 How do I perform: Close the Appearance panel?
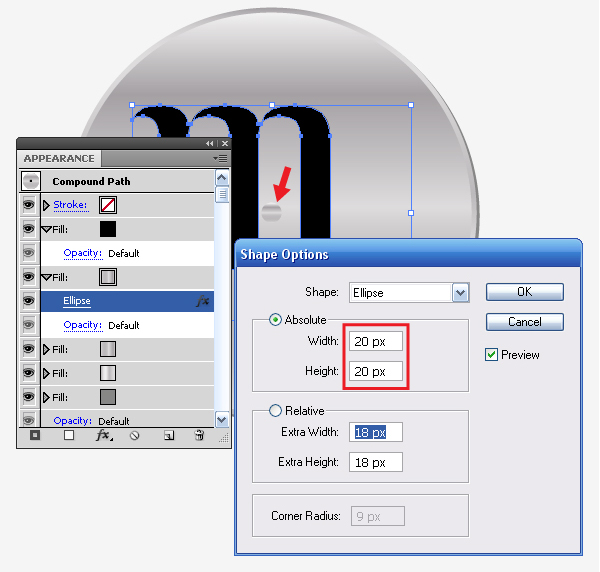(225, 143)
